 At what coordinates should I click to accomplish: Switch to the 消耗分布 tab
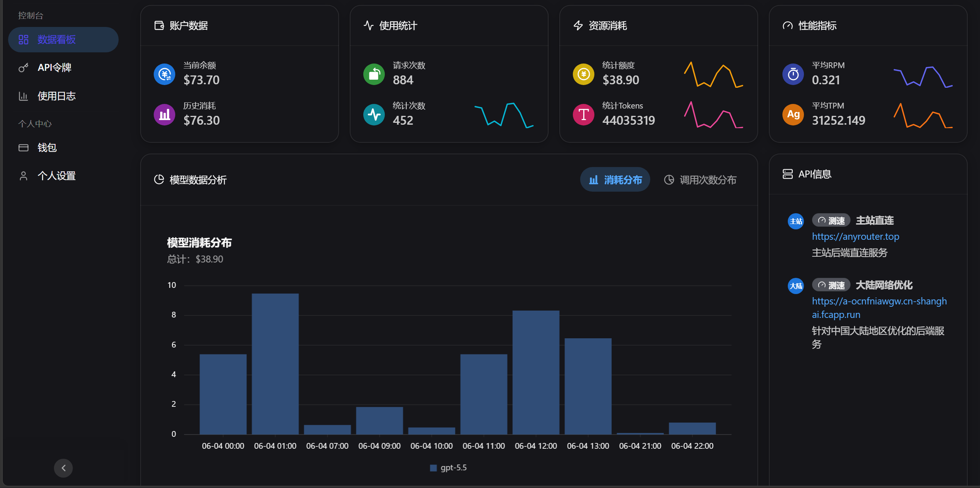point(615,180)
